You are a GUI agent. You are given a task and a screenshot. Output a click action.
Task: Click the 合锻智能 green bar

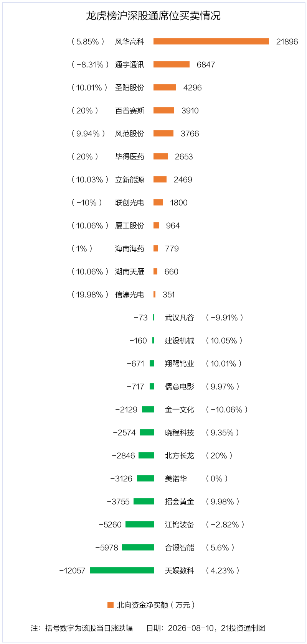pyautogui.click(x=138, y=547)
